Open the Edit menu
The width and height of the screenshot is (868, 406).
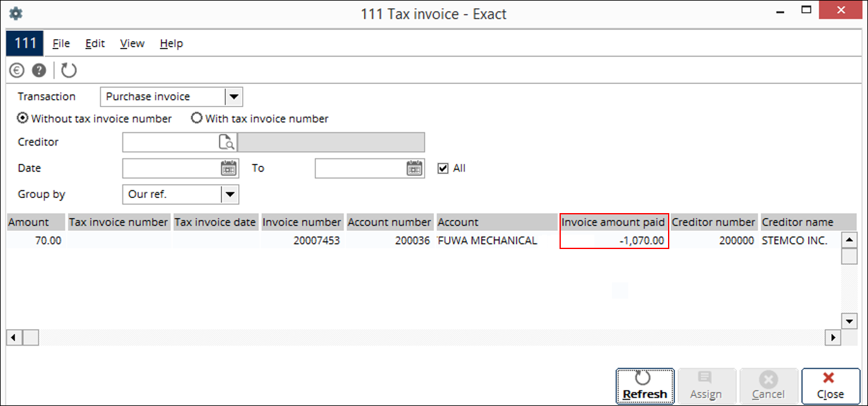coord(95,43)
